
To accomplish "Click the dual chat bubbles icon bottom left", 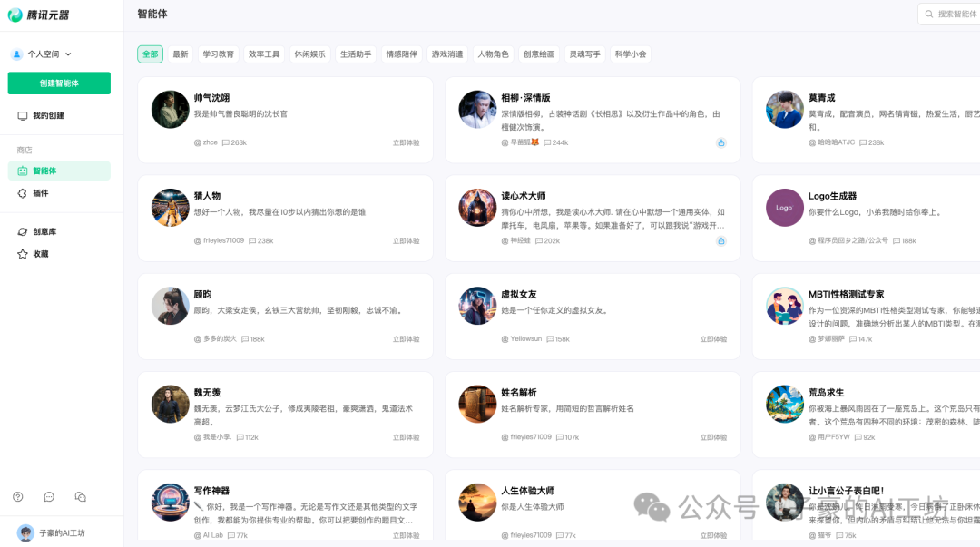I will tap(80, 497).
